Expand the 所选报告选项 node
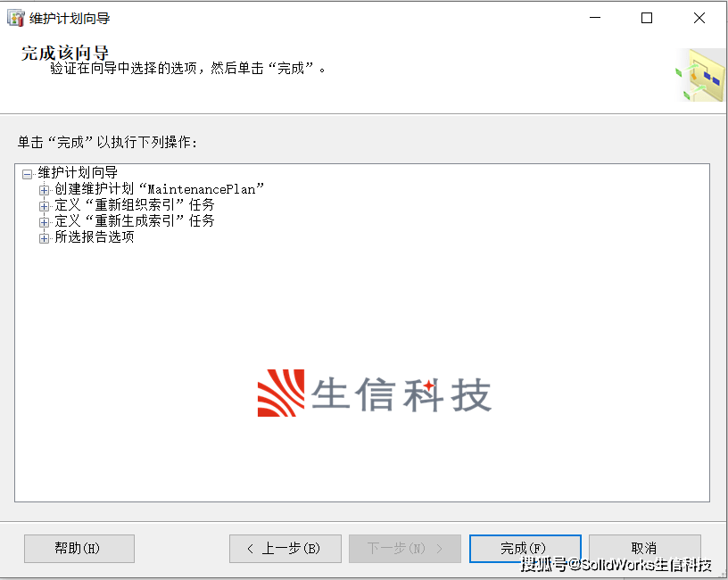 tap(44, 238)
